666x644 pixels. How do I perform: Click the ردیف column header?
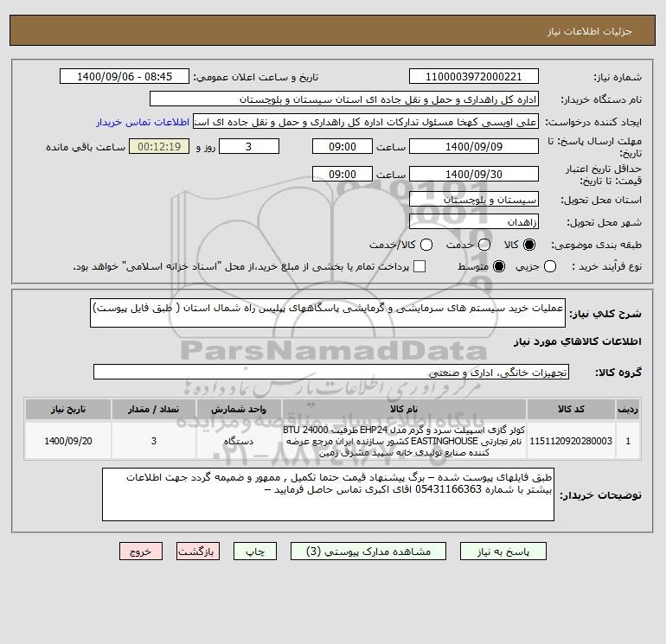pos(628,409)
